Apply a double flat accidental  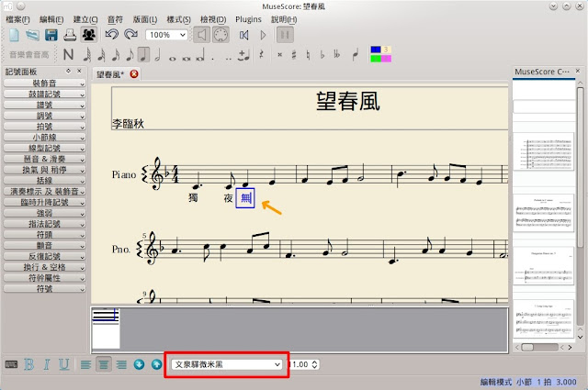337,55
